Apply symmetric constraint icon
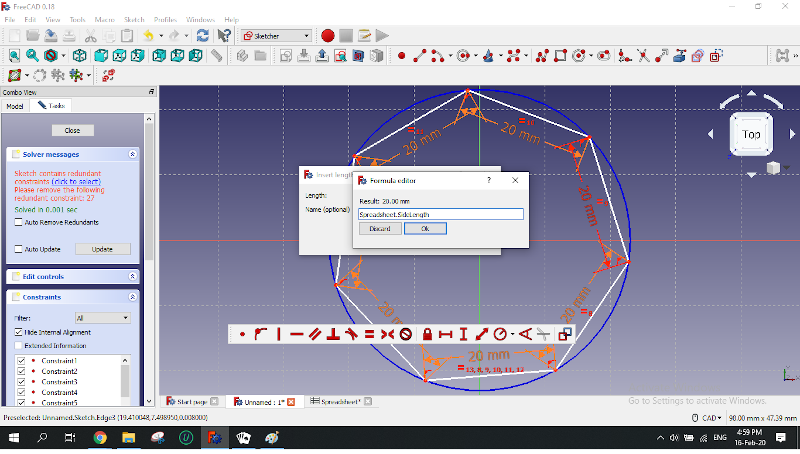 click(387, 334)
